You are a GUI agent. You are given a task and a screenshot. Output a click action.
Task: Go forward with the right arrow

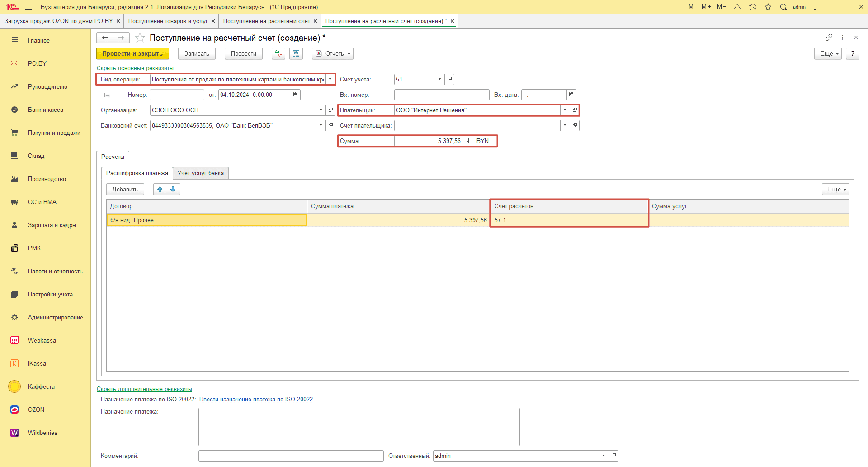click(x=121, y=38)
